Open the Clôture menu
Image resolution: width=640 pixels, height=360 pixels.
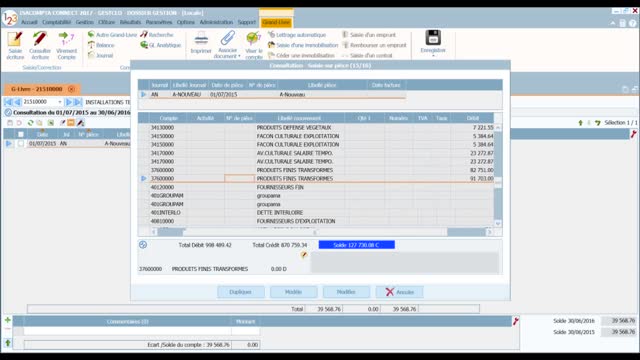[x=107, y=22]
